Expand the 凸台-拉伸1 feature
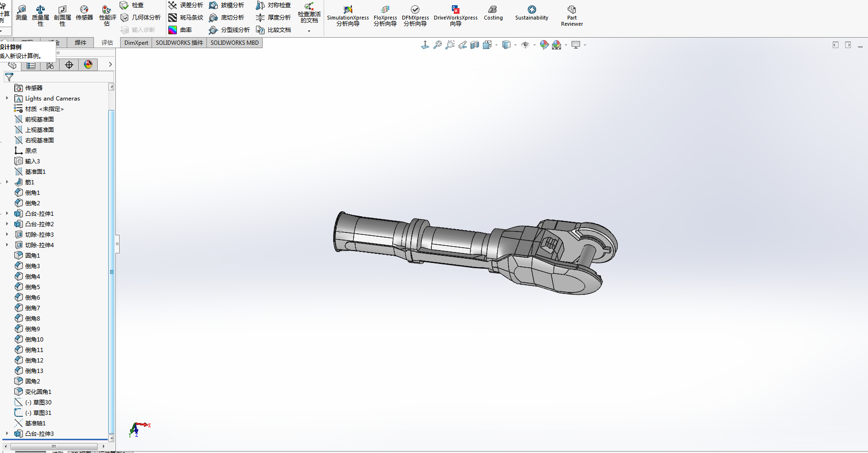This screenshot has width=868, height=453. 7,213
